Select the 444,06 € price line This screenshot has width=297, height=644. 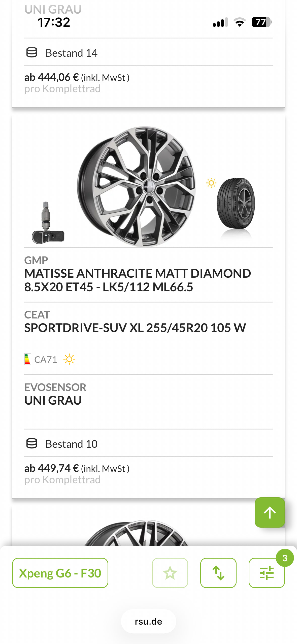pyautogui.click(x=77, y=77)
